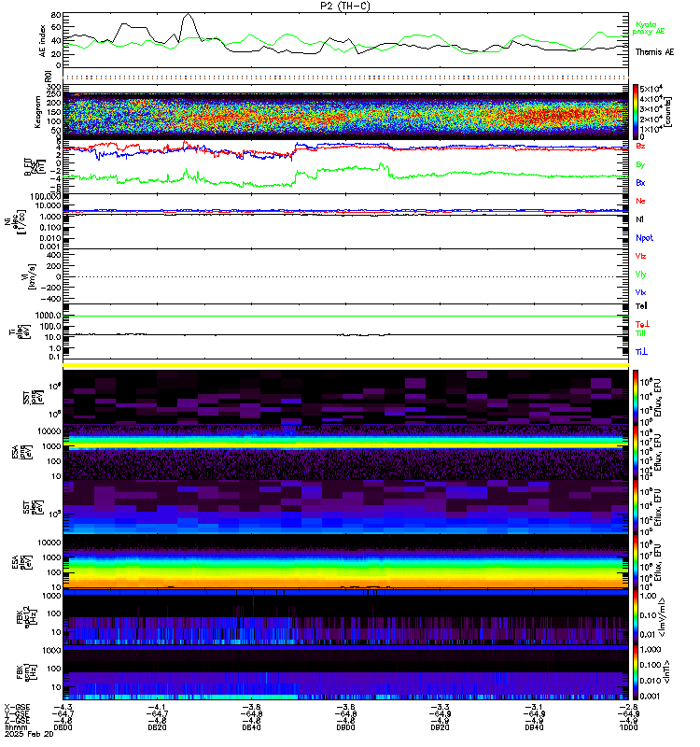Select the green "By" legend entry
The height and width of the screenshot is (747, 700).
(x=640, y=164)
